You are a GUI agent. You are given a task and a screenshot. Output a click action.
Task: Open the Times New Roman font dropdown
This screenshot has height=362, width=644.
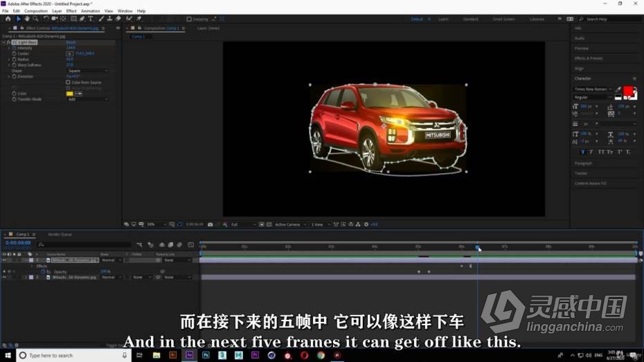[x=593, y=89]
